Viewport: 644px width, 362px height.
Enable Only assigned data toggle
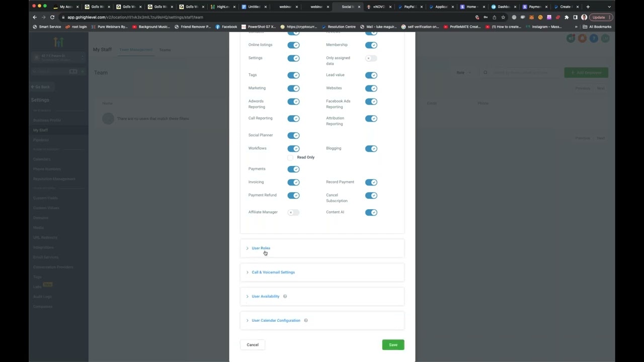click(x=371, y=58)
